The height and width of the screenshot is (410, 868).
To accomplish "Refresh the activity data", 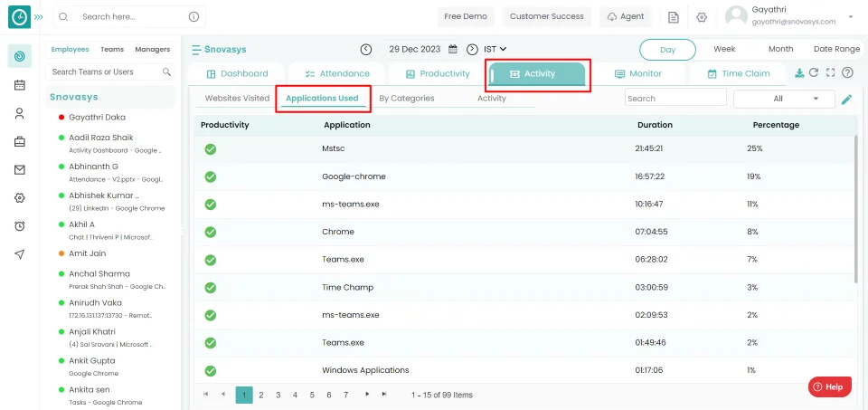I will (814, 72).
